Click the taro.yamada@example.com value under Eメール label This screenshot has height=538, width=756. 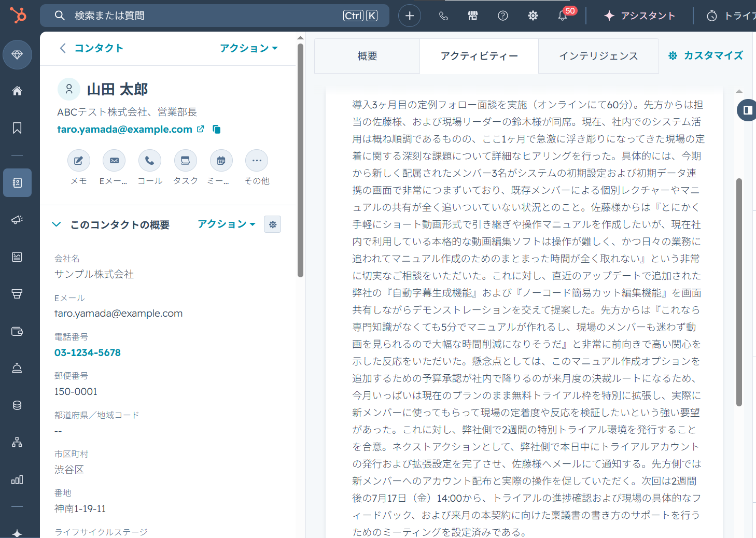point(118,314)
